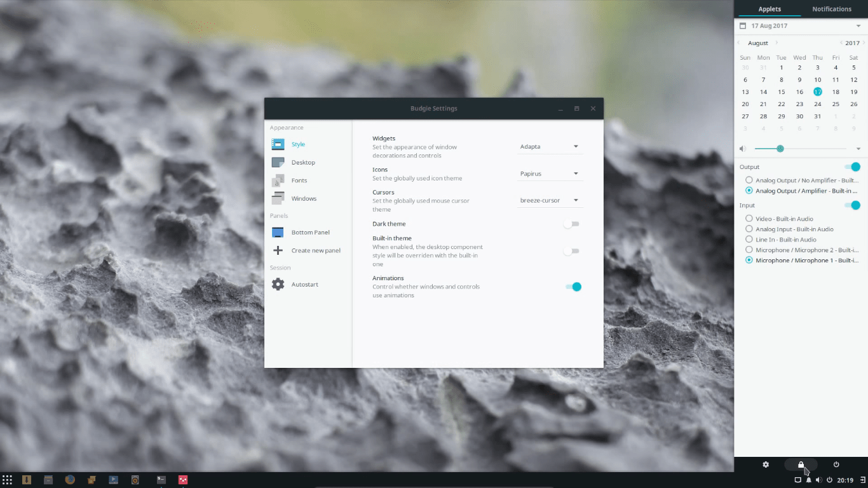Toggle the Output section switch
Viewport: 868px width, 488px height.
pos(852,167)
